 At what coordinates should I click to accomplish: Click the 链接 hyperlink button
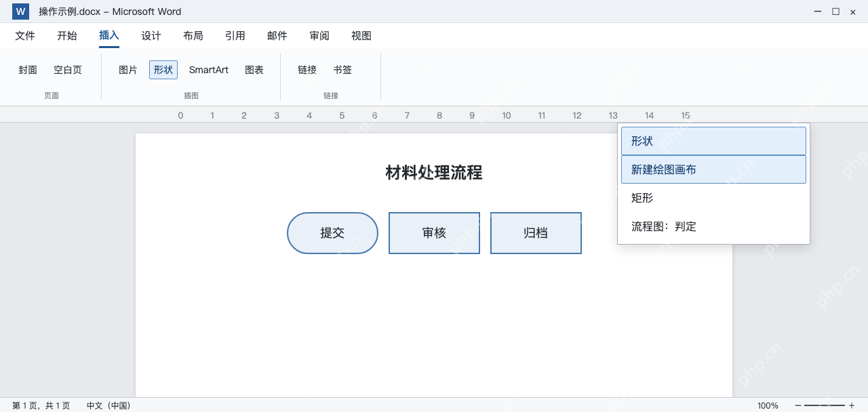307,70
